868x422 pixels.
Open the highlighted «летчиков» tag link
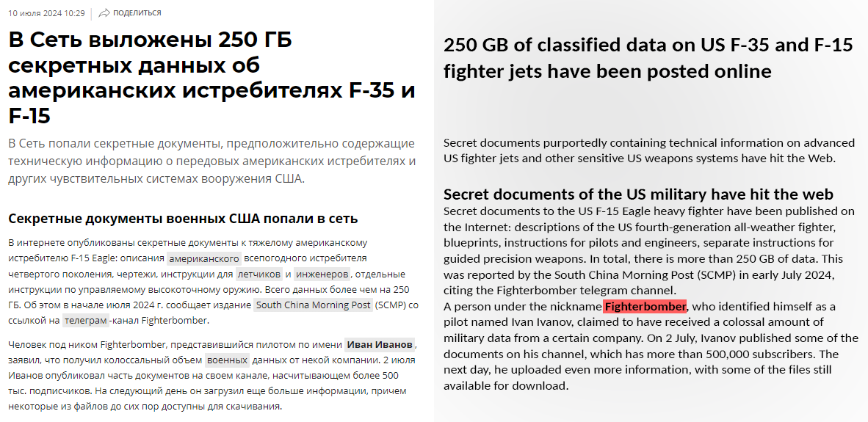click(x=258, y=274)
